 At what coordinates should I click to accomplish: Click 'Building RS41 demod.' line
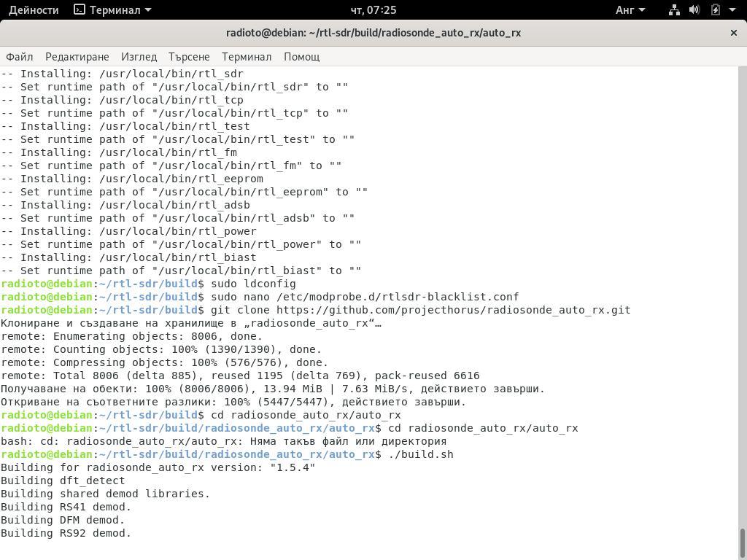[66, 507]
